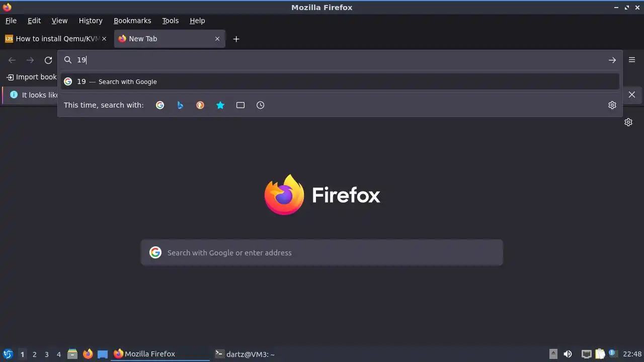Open the new tab page personalize gear
Viewport: 644px width, 362px height.
point(628,122)
